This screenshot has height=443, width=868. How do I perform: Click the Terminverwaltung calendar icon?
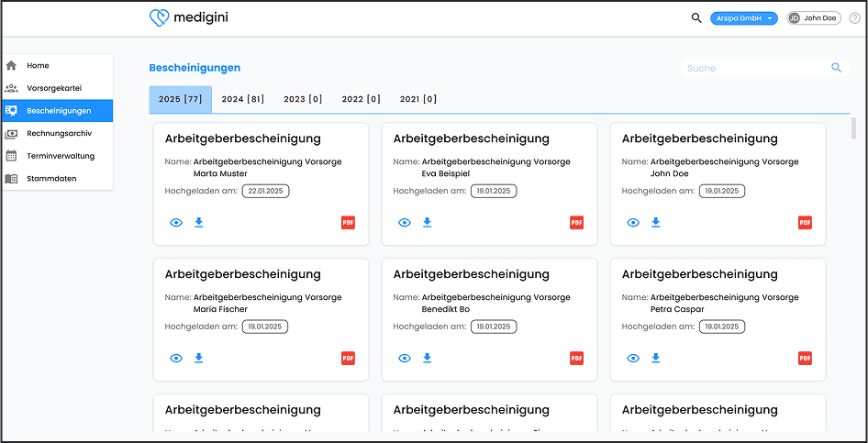(x=11, y=156)
